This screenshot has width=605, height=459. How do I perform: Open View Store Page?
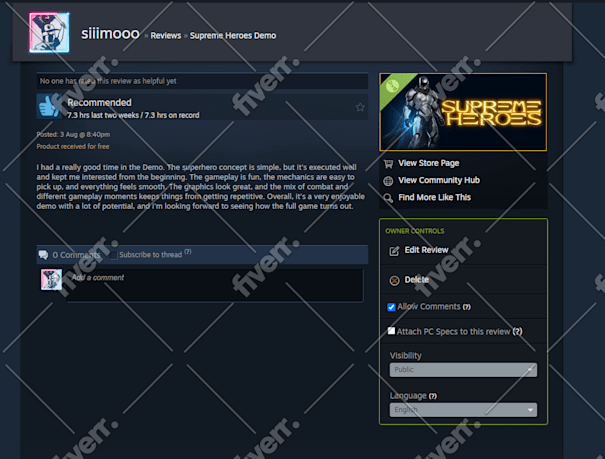pos(429,163)
